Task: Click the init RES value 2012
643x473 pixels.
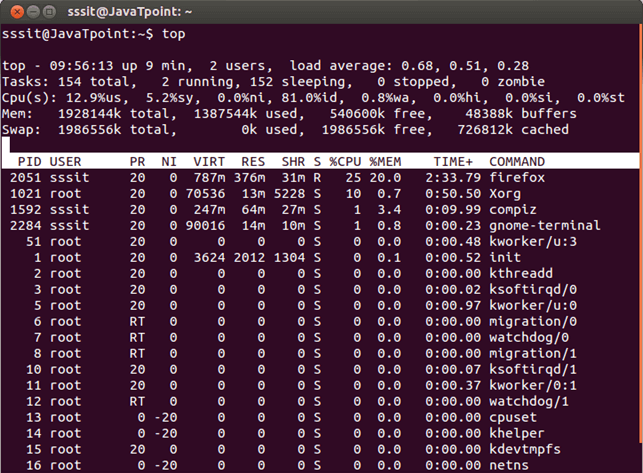Action: click(x=249, y=258)
